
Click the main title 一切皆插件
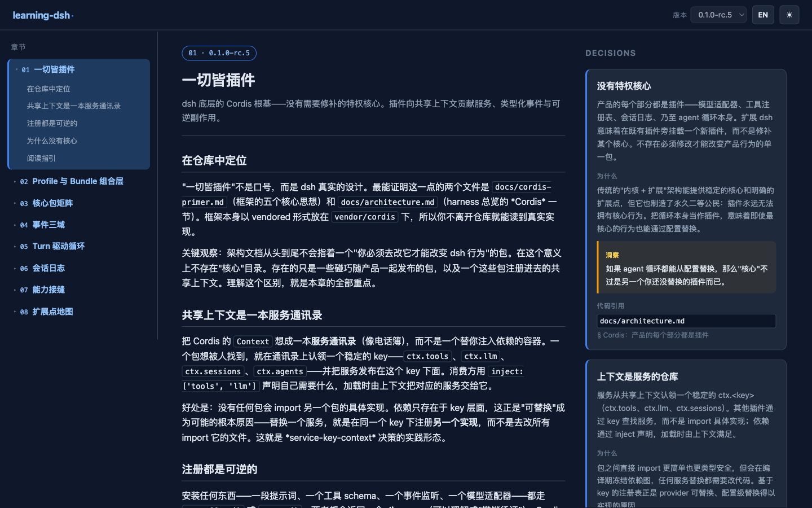pos(218,80)
